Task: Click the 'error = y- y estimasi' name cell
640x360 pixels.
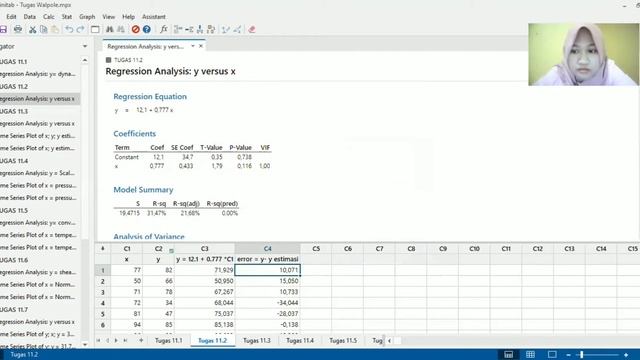Action: pyautogui.click(x=267, y=259)
